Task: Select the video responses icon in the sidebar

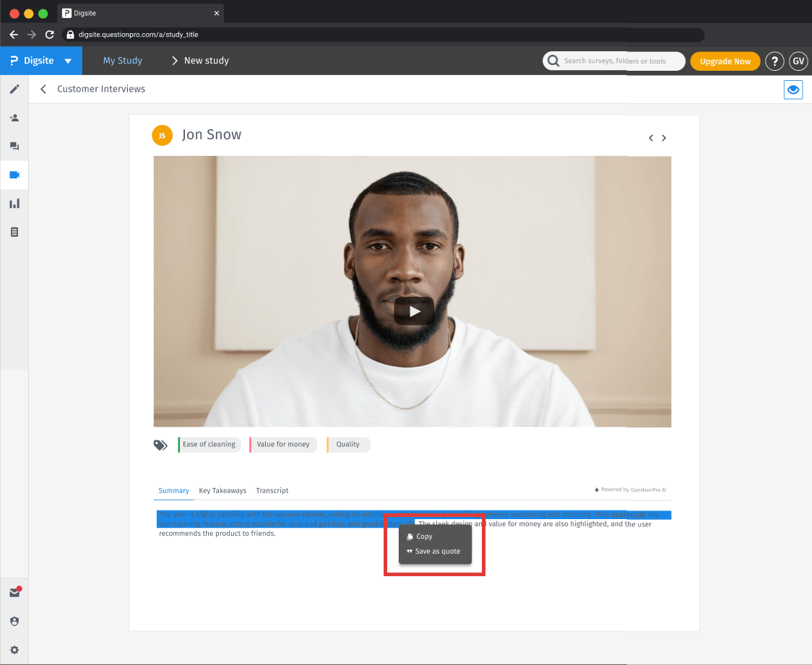Action: coord(14,175)
